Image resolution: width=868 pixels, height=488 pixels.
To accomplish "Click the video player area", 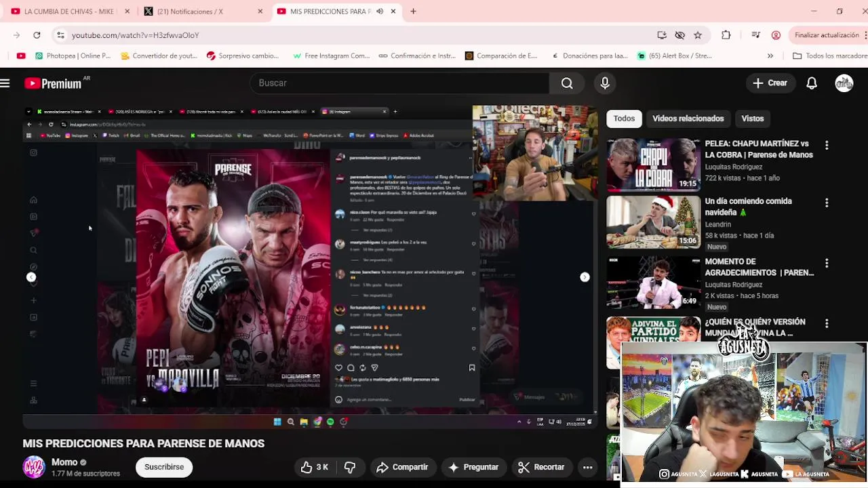I will click(311, 267).
